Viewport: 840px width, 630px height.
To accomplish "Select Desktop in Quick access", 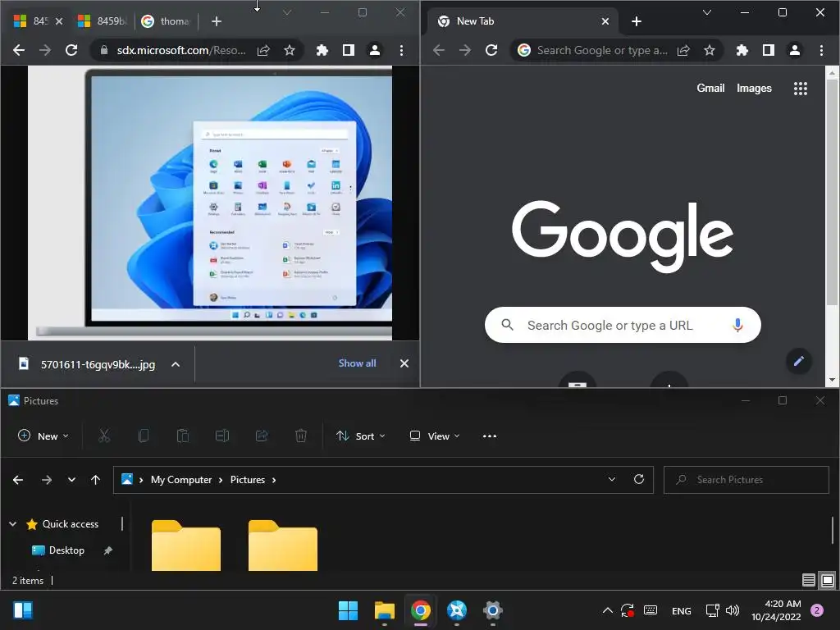I will [66, 550].
